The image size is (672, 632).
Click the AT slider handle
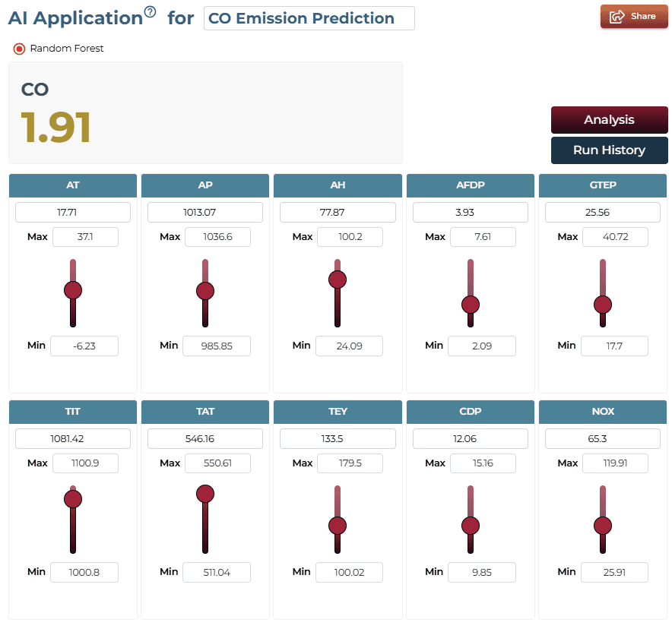coord(73,290)
